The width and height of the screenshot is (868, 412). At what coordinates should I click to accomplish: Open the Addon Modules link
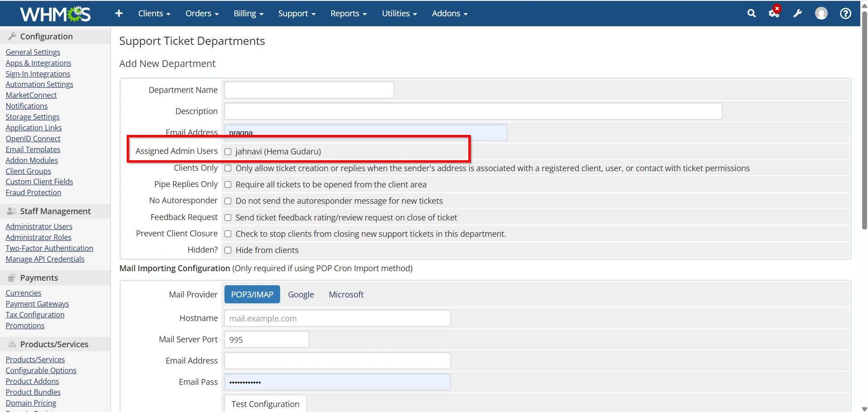pos(32,160)
